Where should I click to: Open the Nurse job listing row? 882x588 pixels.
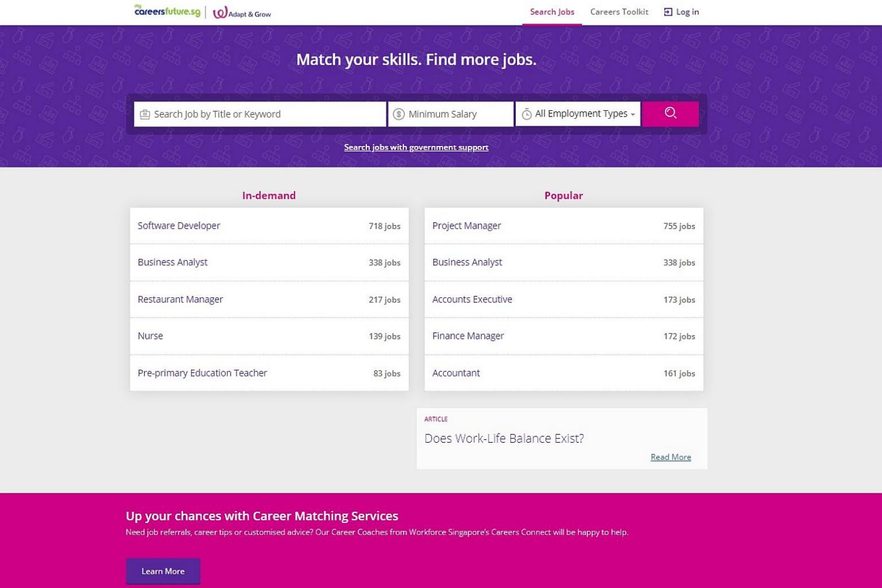(x=150, y=336)
